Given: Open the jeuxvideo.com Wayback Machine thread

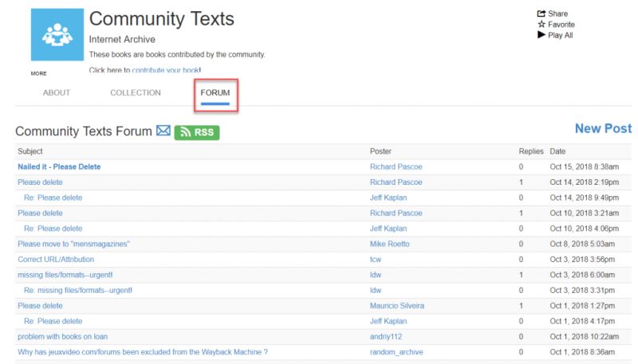Looking at the screenshot, I should pos(143,352).
